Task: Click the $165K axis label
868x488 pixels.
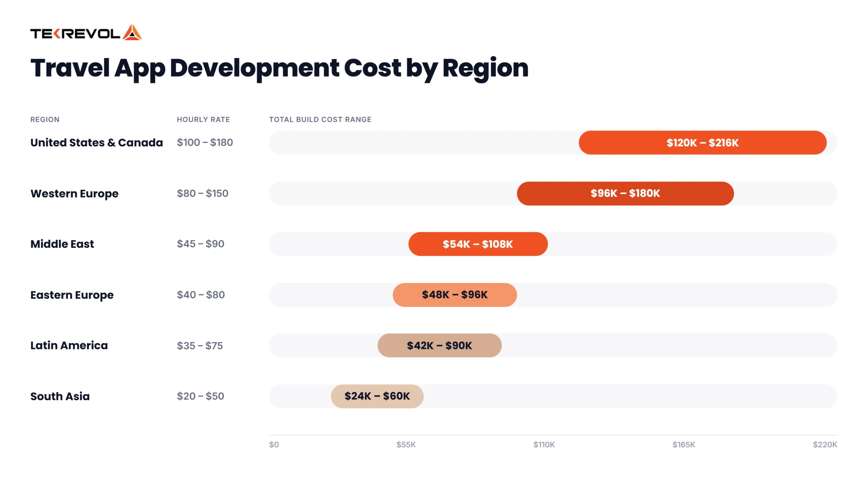Action: pos(684,444)
